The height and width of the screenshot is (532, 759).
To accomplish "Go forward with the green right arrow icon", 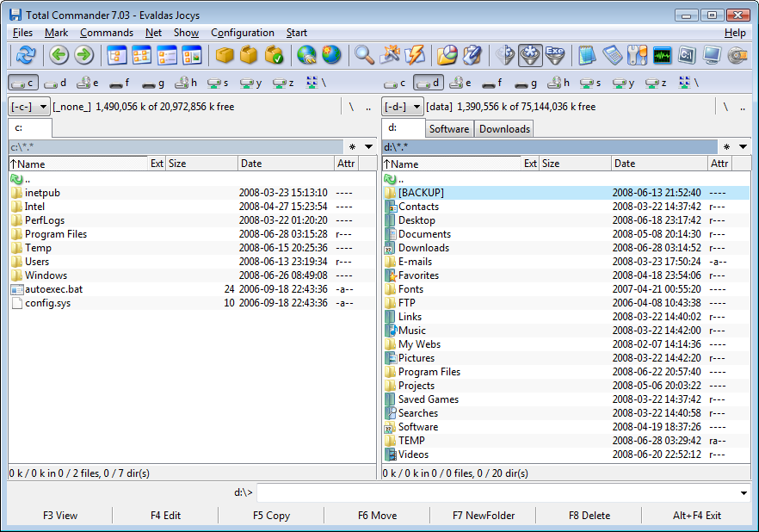I will coord(83,55).
